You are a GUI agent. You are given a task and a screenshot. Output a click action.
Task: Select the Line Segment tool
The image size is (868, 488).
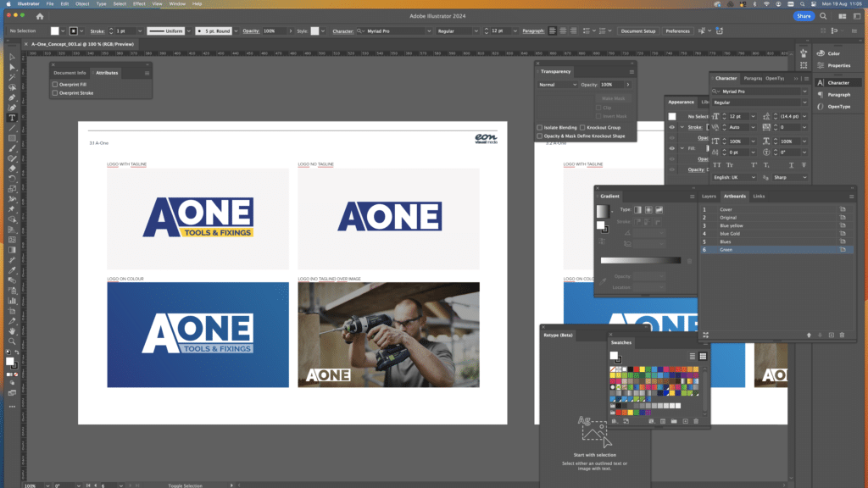coord(12,128)
